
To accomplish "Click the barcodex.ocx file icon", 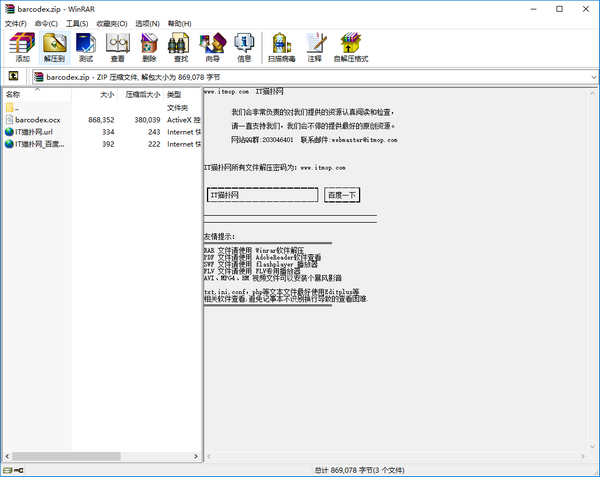I will click(x=9, y=120).
